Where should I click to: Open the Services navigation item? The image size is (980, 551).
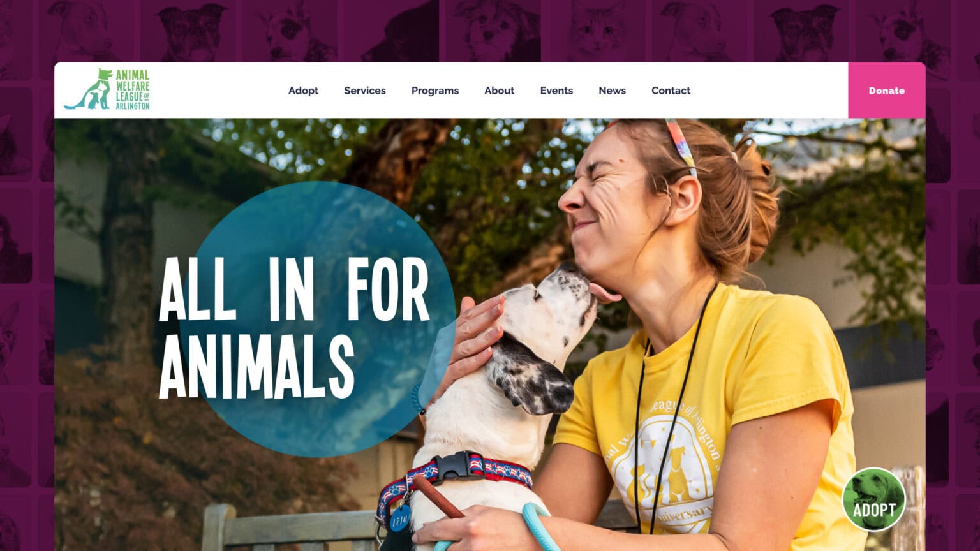(x=365, y=91)
